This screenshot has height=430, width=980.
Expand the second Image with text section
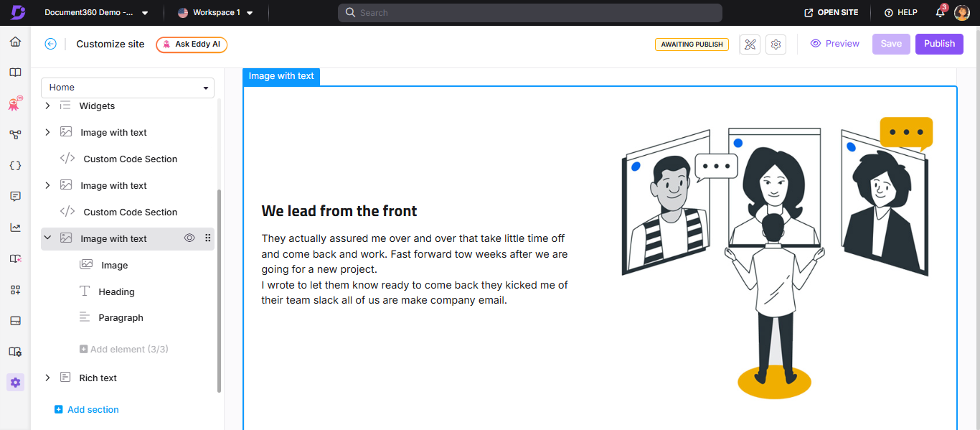(x=47, y=185)
